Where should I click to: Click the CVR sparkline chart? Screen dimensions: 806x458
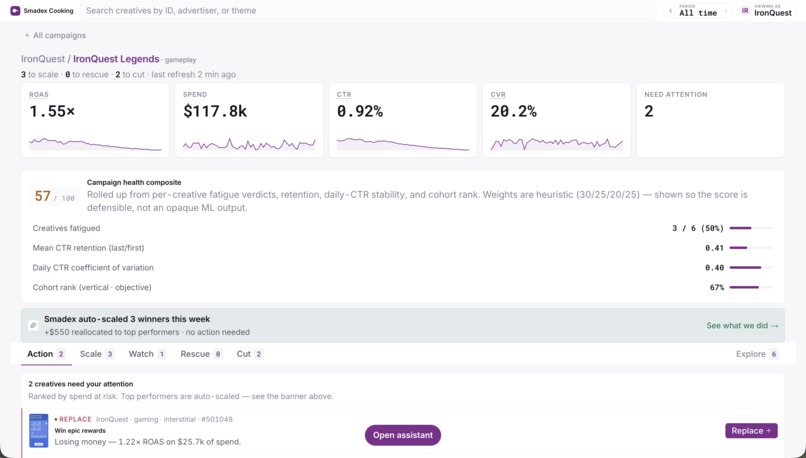tap(557, 144)
